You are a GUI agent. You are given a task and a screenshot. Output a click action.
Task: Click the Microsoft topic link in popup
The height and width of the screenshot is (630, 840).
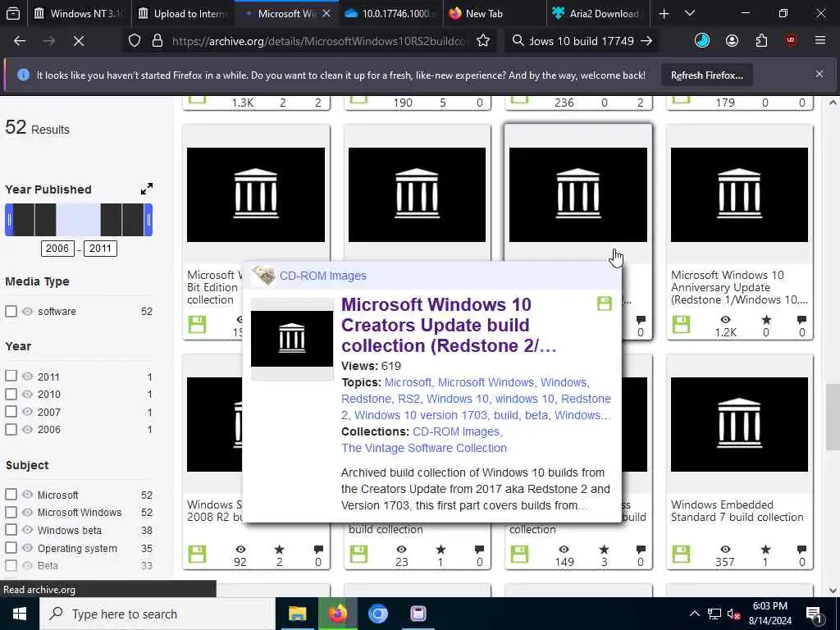pyautogui.click(x=408, y=382)
